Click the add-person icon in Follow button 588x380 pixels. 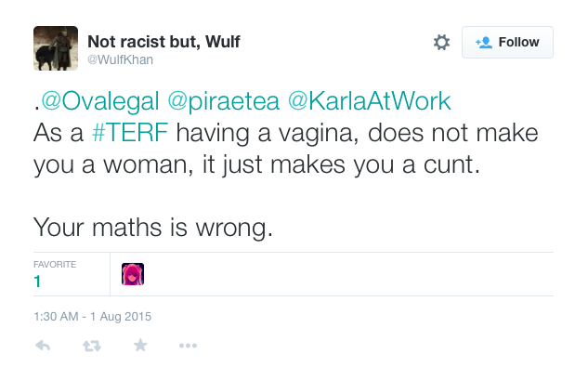(483, 42)
